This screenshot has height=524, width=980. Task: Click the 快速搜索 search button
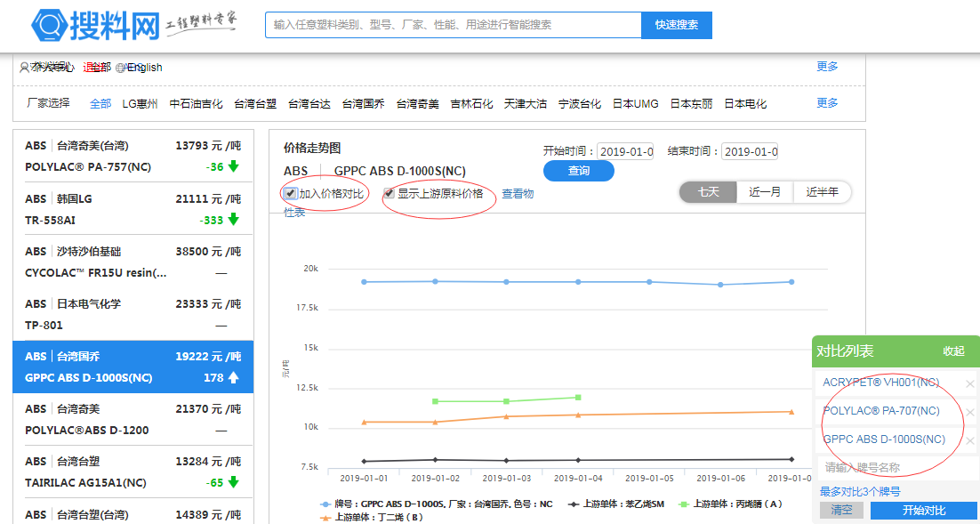(676, 25)
